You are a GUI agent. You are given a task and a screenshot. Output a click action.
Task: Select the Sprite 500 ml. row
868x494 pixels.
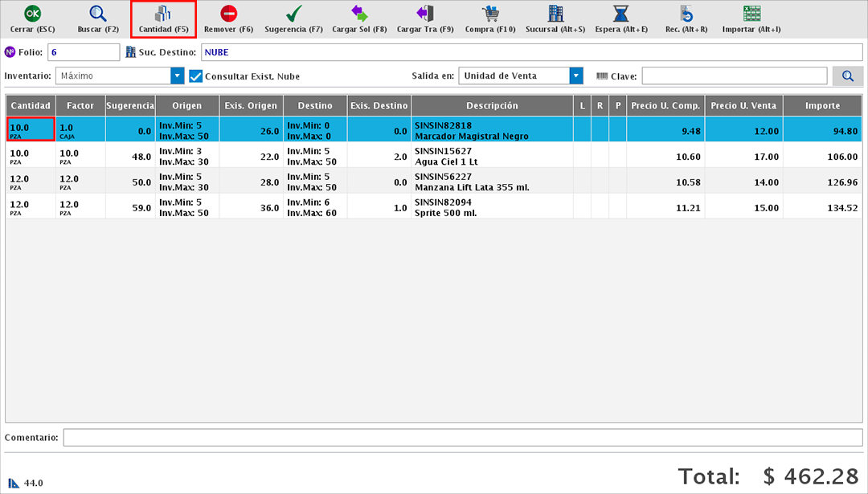coord(491,206)
